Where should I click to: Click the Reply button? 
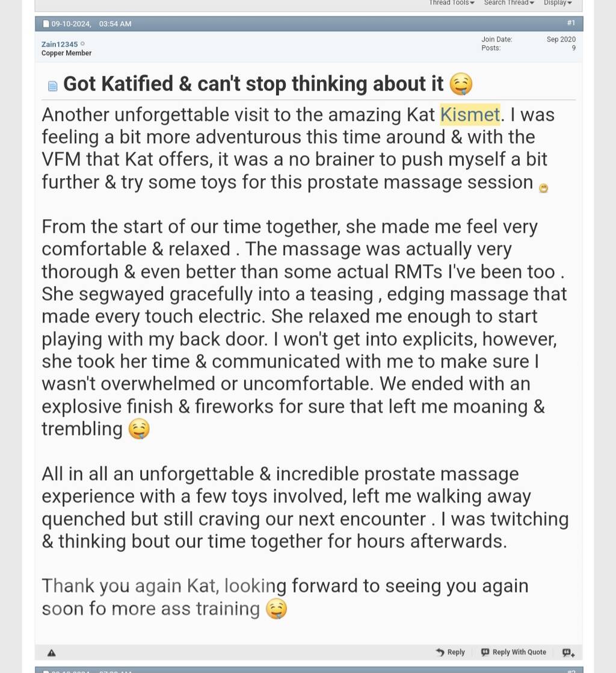450,652
